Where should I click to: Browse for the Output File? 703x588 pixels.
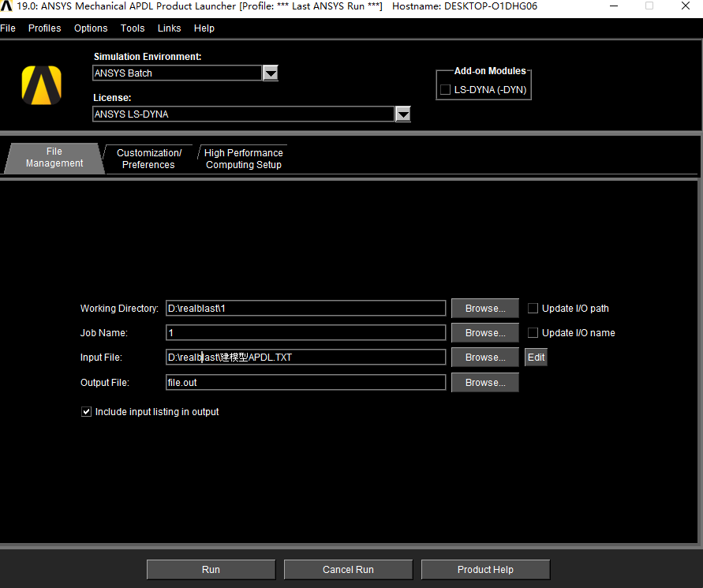point(485,383)
